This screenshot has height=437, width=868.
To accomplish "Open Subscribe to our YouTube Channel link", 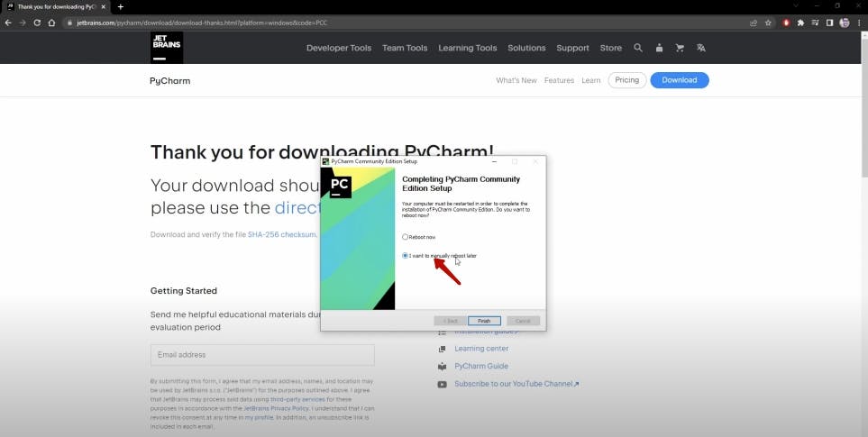I will [x=516, y=384].
